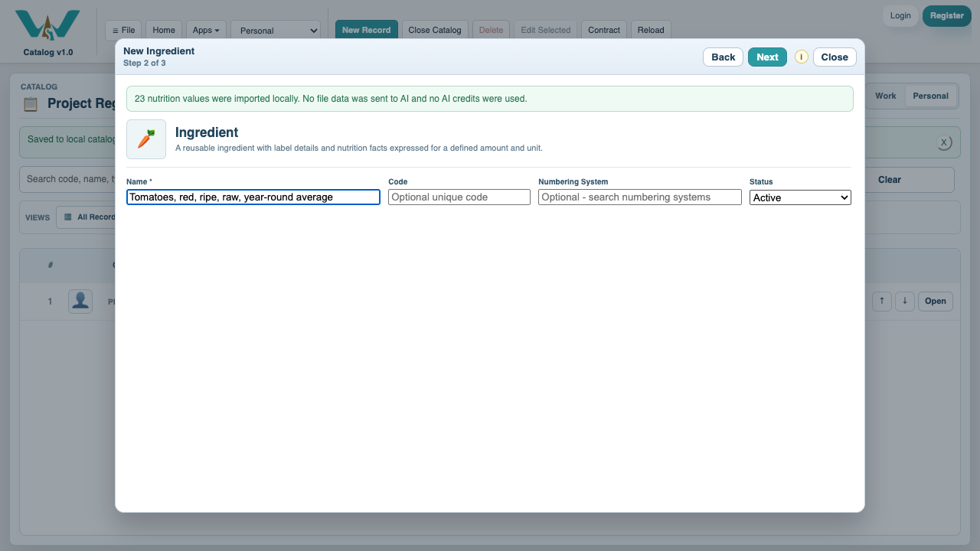Image resolution: width=980 pixels, height=551 pixels.
Task: Click the 'Step 2 of 3' label
Action: [x=145, y=64]
